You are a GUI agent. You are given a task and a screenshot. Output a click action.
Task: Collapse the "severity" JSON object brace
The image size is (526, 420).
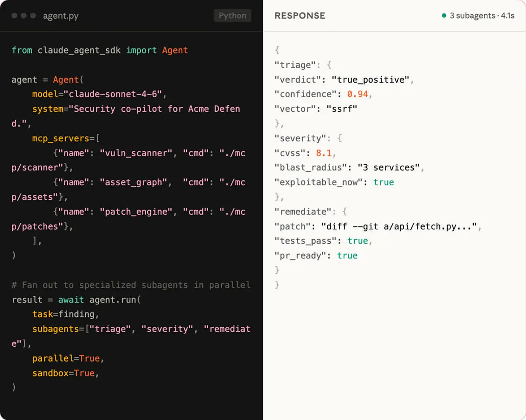click(x=339, y=138)
